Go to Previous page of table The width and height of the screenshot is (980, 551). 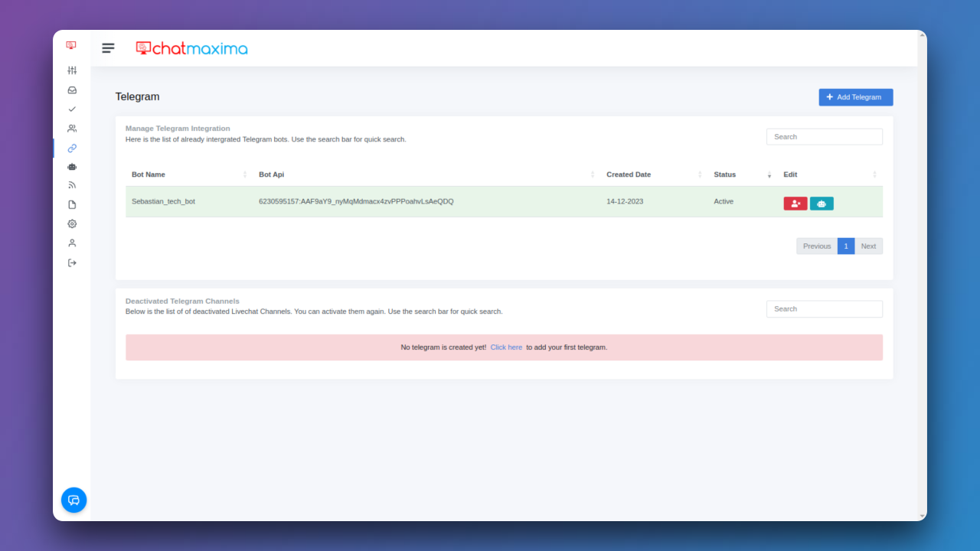817,246
